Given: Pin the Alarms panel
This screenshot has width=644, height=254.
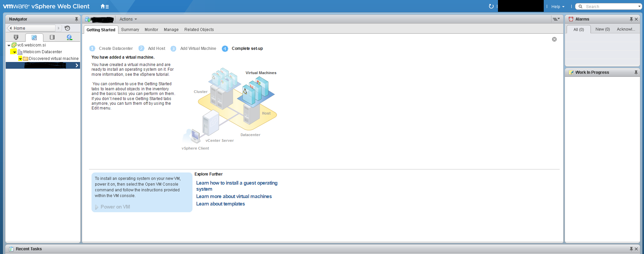Looking at the screenshot, I should 631,19.
